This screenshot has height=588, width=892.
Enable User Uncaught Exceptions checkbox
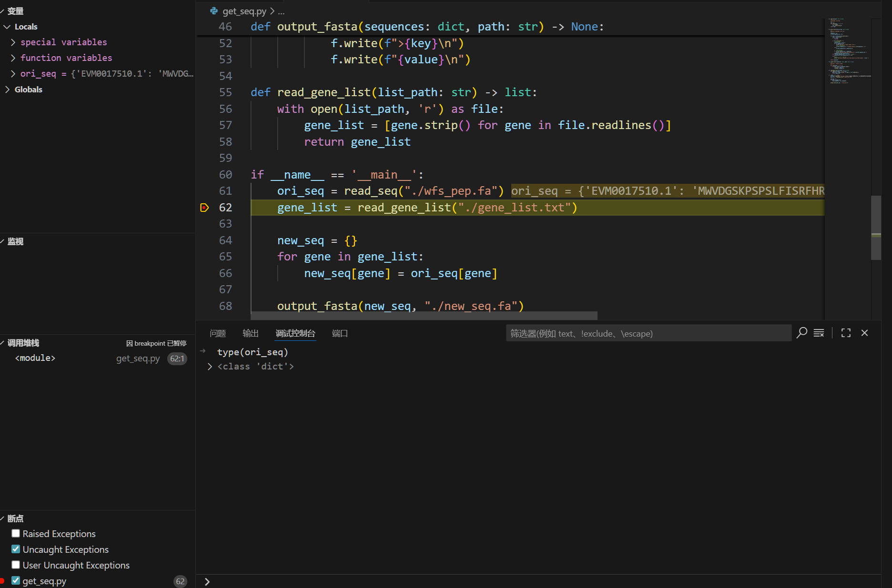point(16,565)
